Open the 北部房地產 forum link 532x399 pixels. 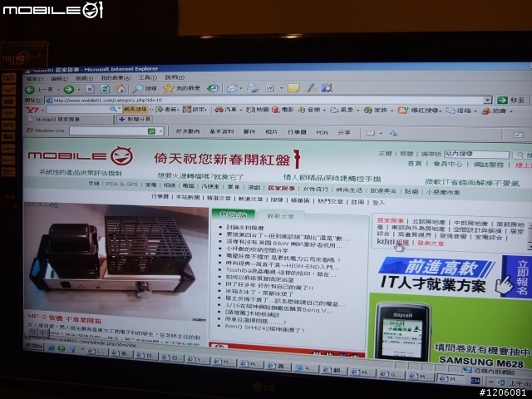[x=429, y=222]
